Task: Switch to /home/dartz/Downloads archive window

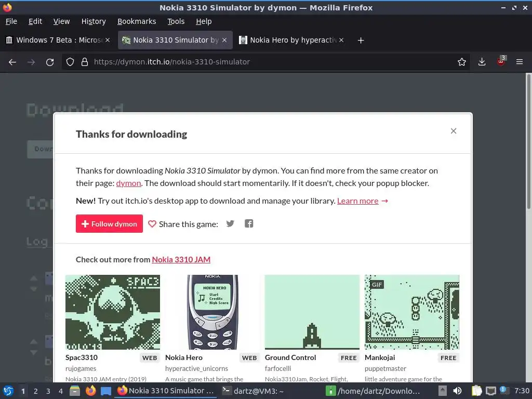Action: [x=374, y=391]
